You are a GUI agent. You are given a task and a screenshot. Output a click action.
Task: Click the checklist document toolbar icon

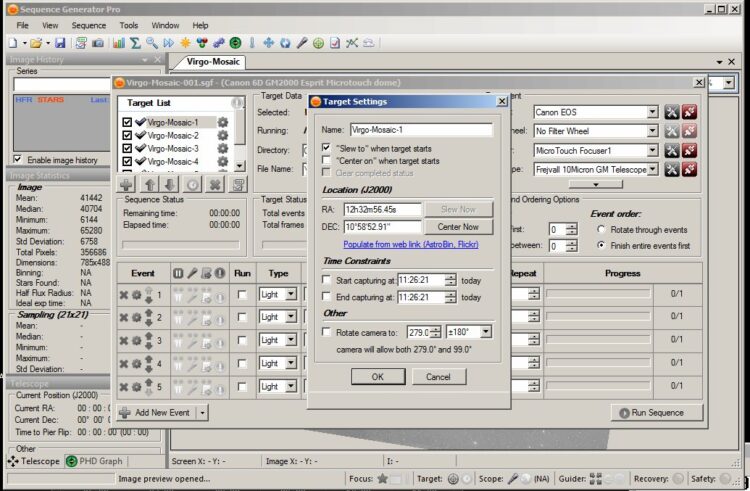335,43
